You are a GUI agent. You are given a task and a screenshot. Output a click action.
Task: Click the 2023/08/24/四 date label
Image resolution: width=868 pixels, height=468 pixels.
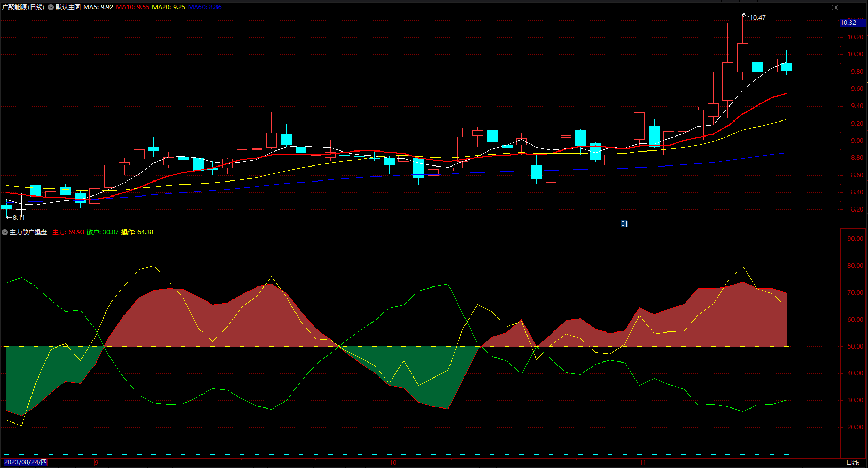coord(25,462)
